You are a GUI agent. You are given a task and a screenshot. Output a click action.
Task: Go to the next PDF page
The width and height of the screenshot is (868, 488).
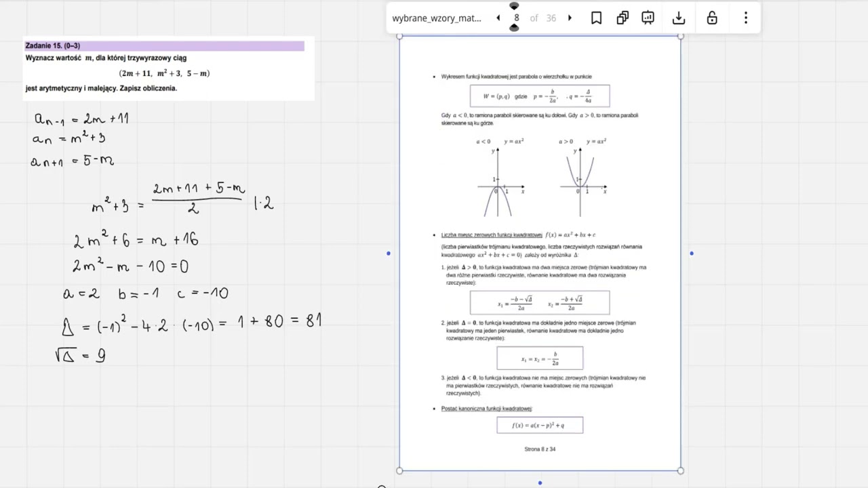coord(570,18)
